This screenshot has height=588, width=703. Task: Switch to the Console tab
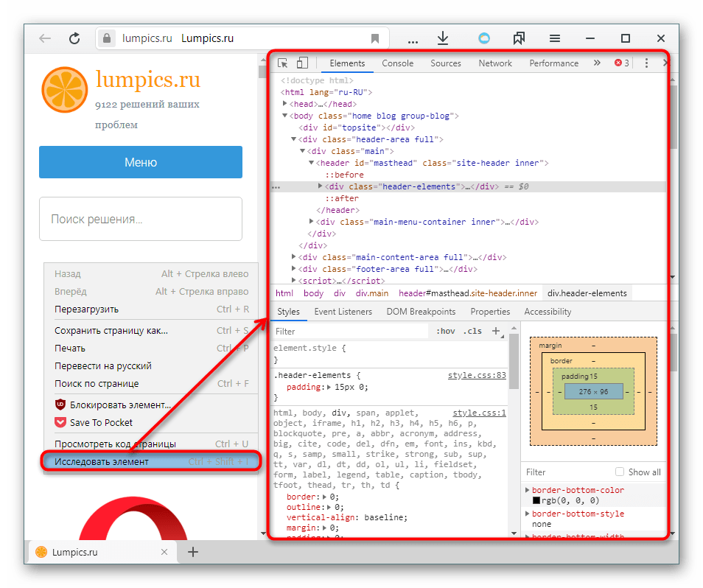click(x=397, y=63)
